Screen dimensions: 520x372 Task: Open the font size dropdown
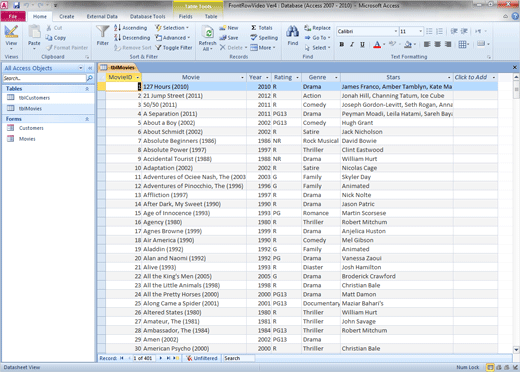[x=421, y=31]
